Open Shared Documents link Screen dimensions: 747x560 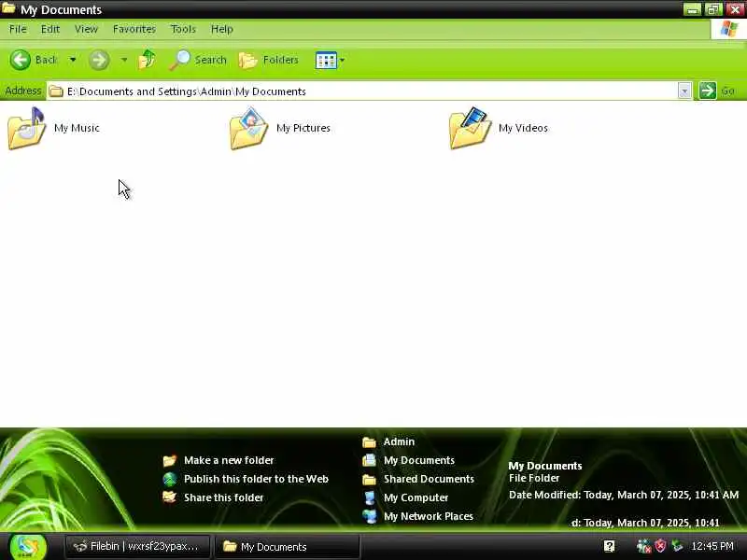coord(429,479)
